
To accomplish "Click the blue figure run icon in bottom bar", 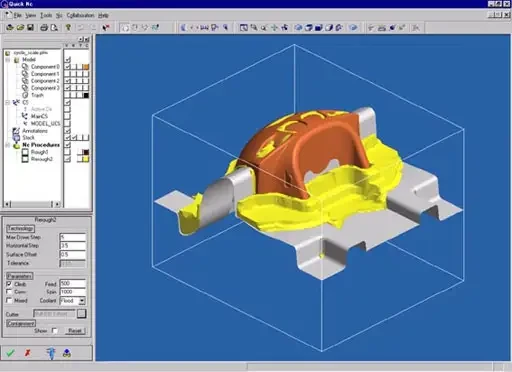I will [51, 353].
